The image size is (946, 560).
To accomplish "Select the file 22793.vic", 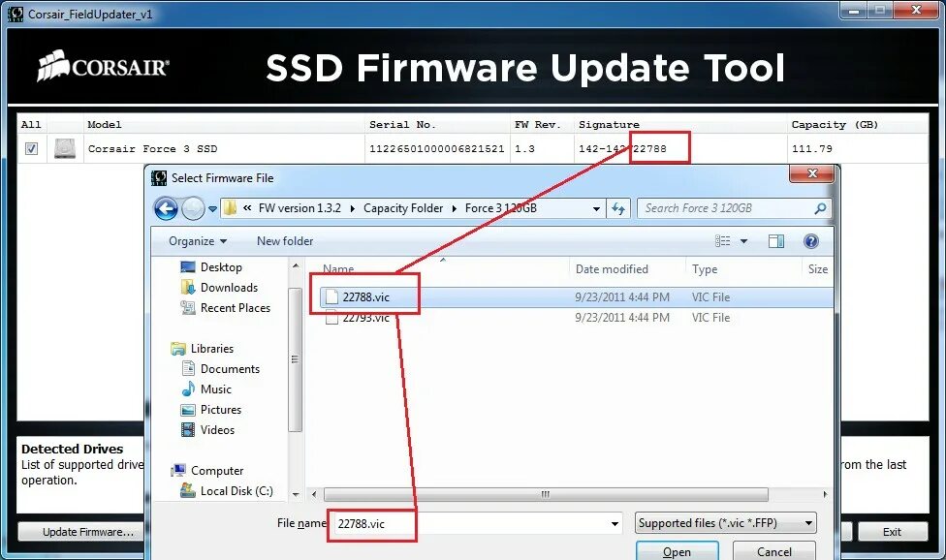I will click(x=365, y=318).
